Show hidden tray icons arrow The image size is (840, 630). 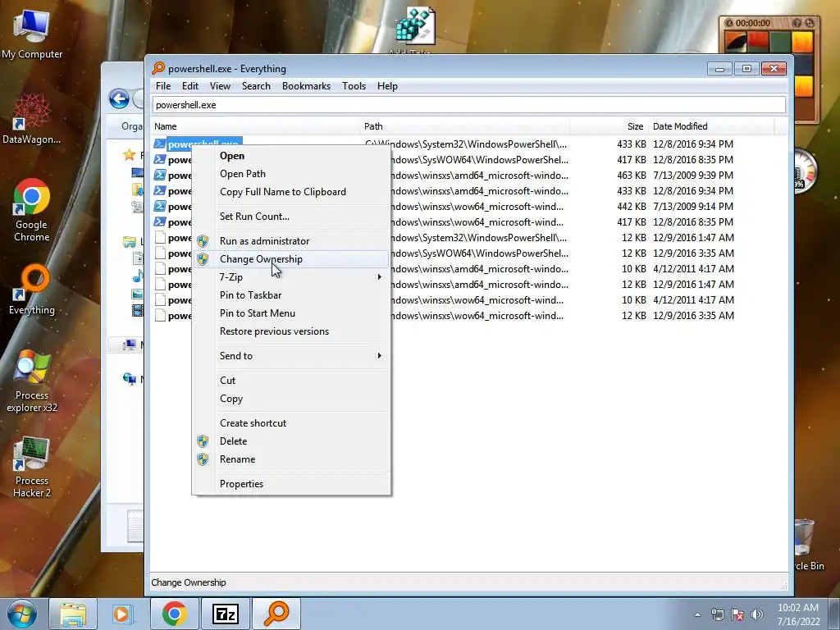(697, 614)
